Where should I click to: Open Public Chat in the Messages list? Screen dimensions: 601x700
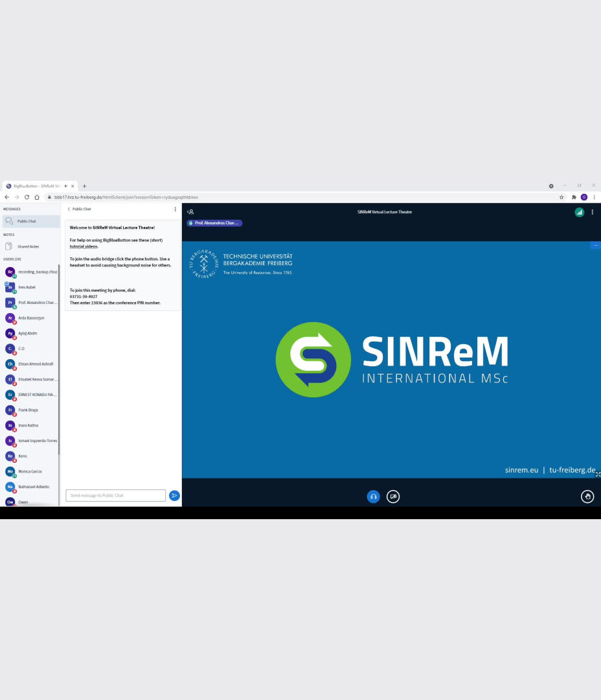(31, 221)
